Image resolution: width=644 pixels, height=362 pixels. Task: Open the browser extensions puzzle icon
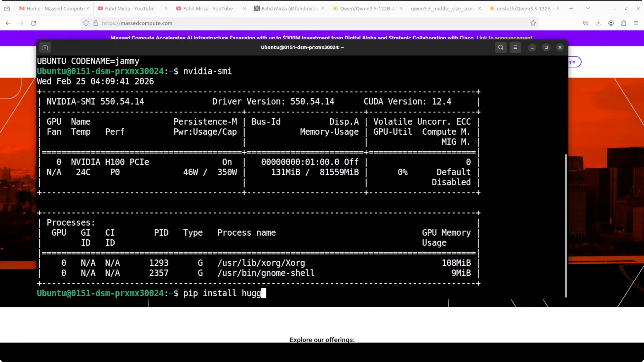coord(624,23)
